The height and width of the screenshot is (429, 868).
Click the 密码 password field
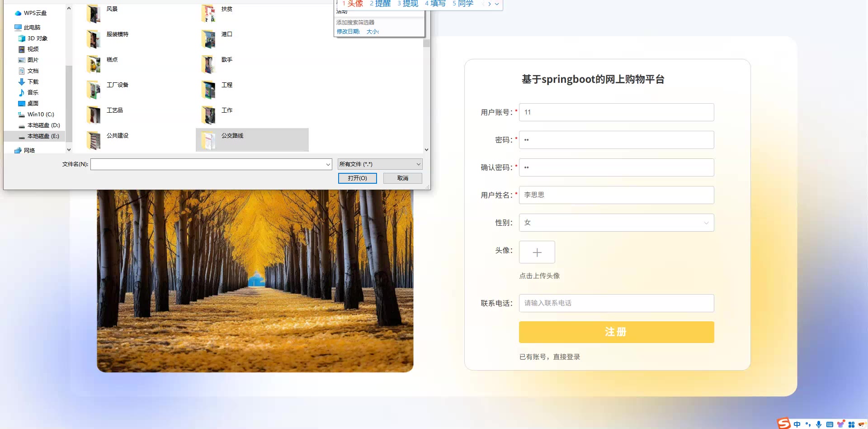point(617,140)
